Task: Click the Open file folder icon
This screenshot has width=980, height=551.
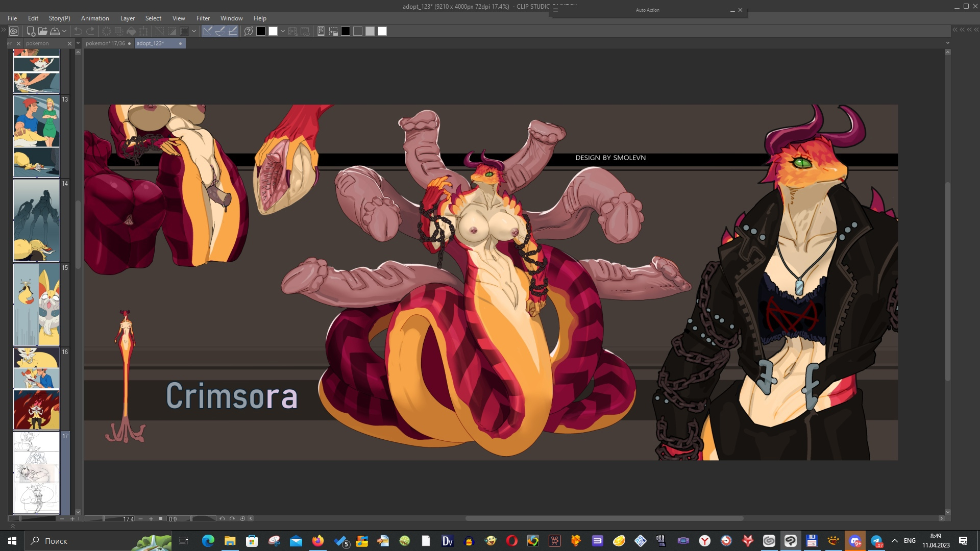Action: click(43, 31)
